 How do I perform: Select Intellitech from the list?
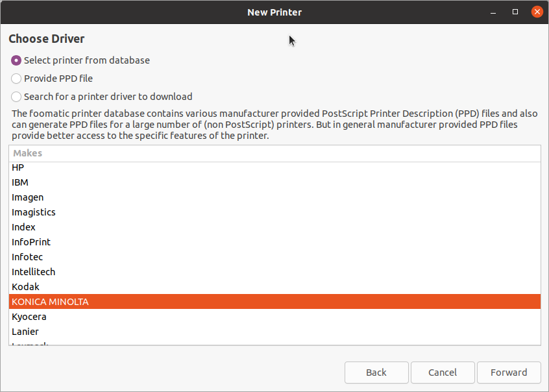coord(34,272)
